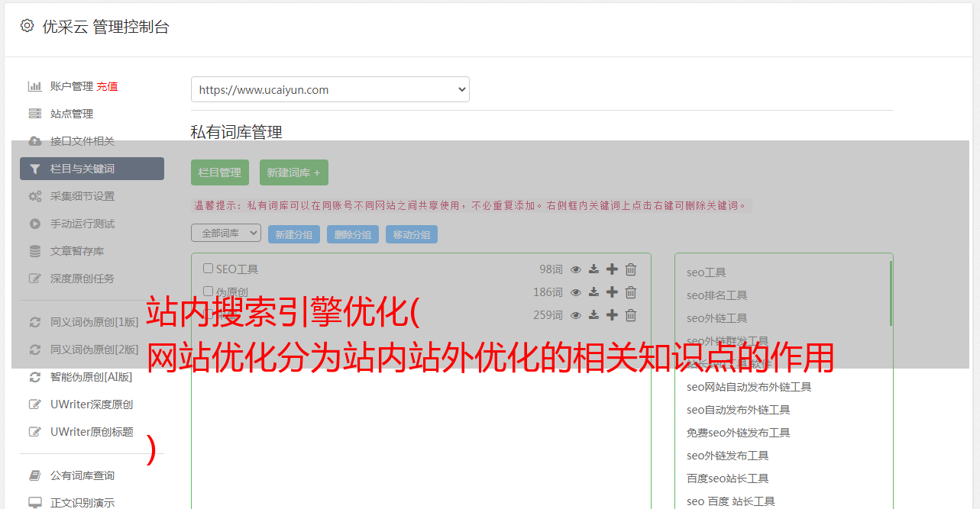Click the 删除分组 button
This screenshot has height=509, width=980.
(x=353, y=234)
